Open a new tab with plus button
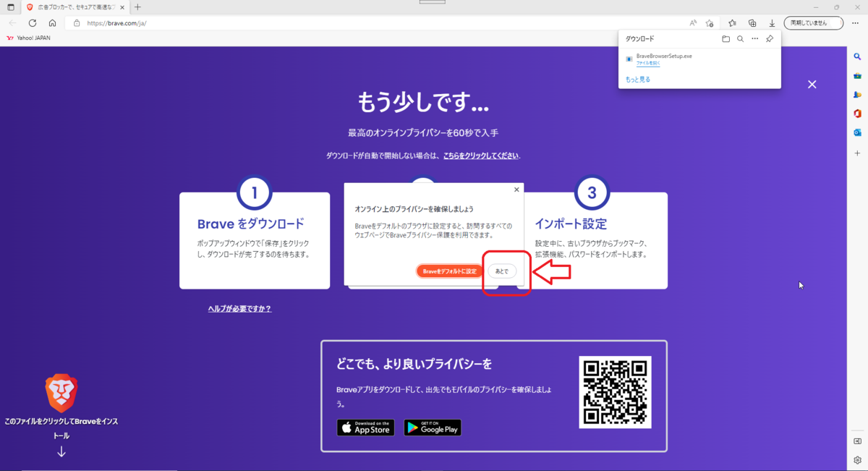Image resolution: width=868 pixels, height=471 pixels. (x=137, y=7)
